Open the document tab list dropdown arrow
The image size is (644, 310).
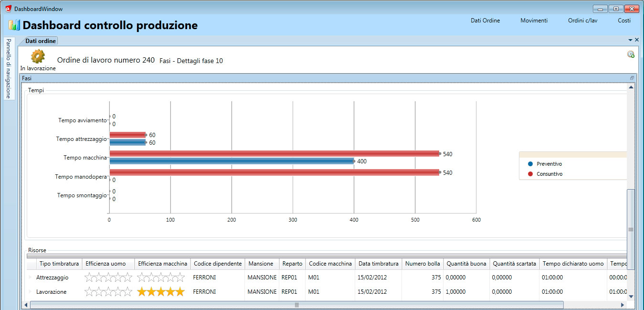click(630, 40)
